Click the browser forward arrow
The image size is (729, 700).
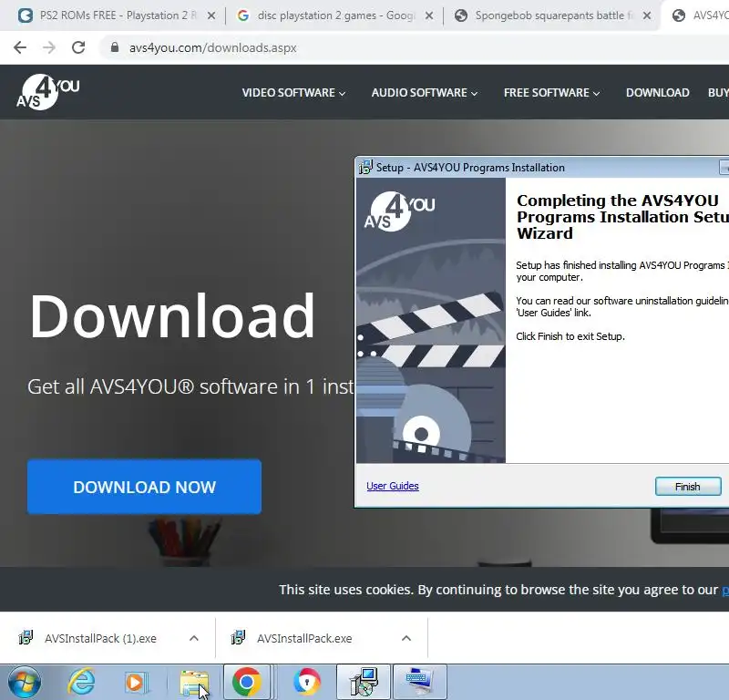point(49,47)
